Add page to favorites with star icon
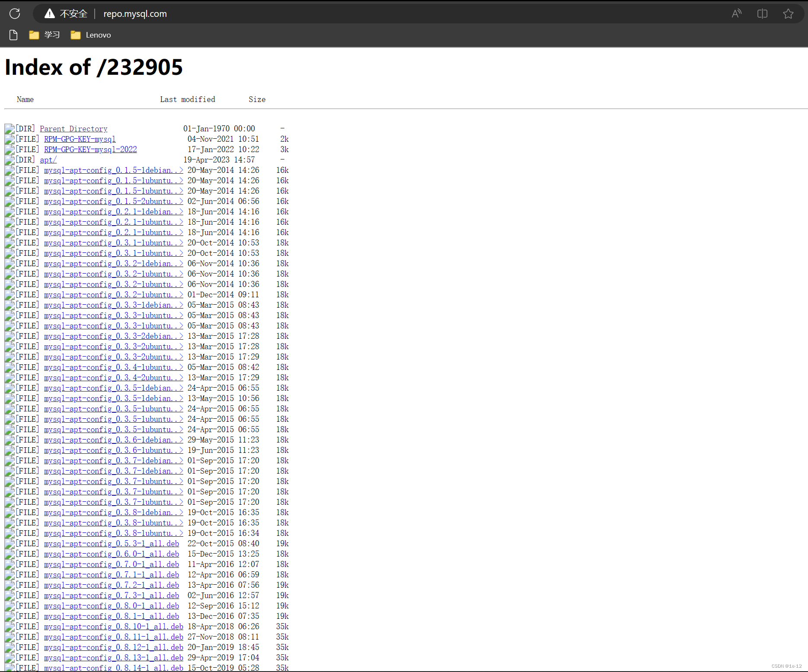This screenshot has width=808, height=672. click(788, 14)
